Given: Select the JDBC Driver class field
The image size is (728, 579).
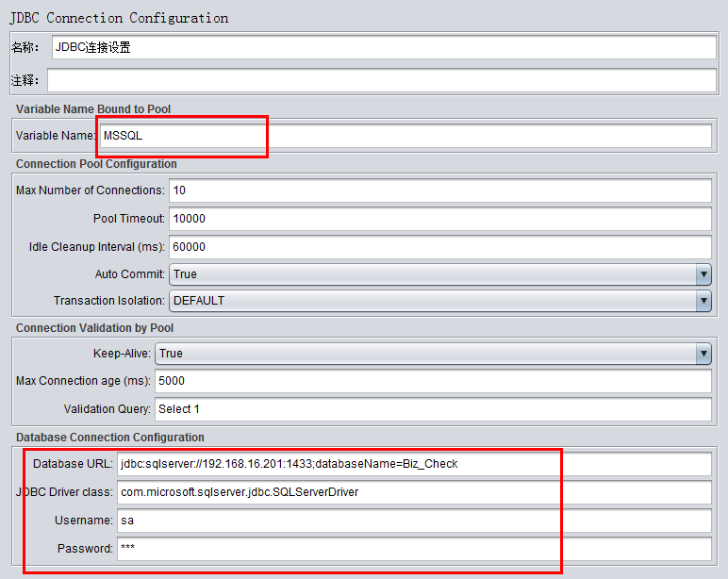Looking at the screenshot, I should tap(414, 492).
